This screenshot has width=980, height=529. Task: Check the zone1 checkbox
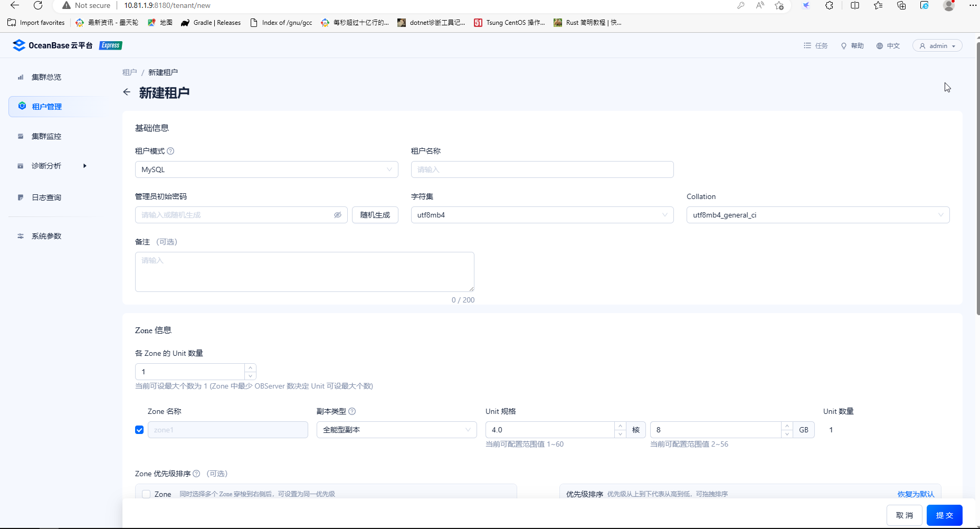click(x=139, y=430)
